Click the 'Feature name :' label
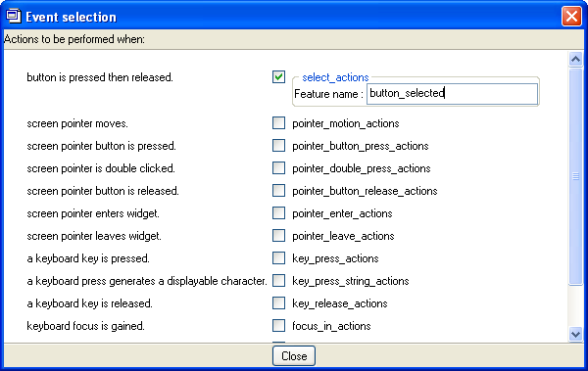 coord(328,94)
